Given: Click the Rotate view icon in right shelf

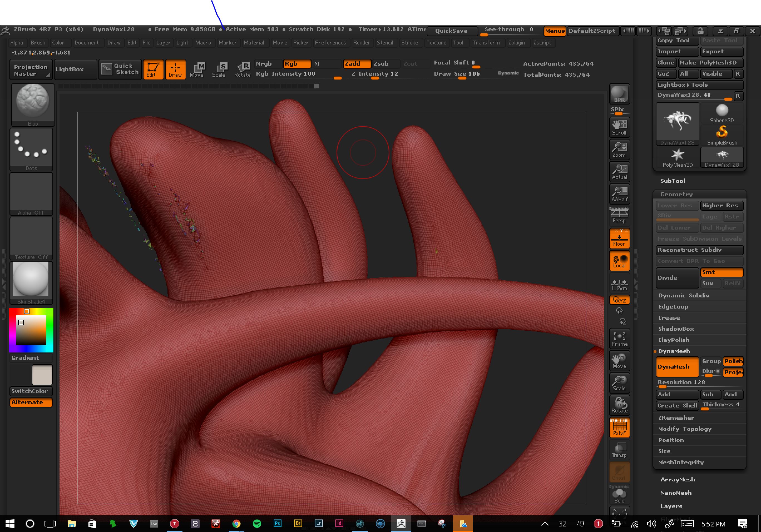Looking at the screenshot, I should coord(619,405).
